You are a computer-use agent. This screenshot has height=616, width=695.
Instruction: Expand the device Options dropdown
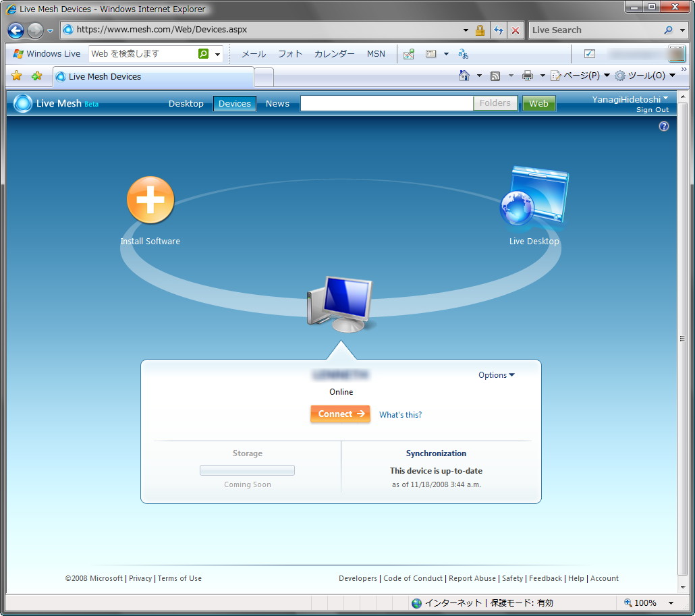click(496, 375)
